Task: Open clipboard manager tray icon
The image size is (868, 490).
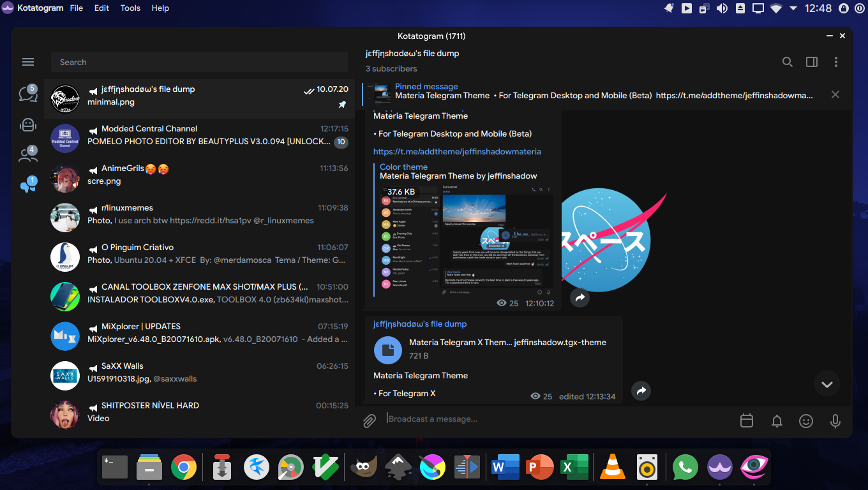Action: [x=704, y=8]
